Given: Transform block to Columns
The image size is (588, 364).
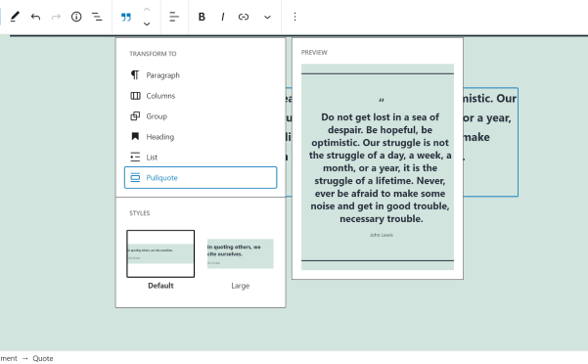Looking at the screenshot, I should pos(201,96).
